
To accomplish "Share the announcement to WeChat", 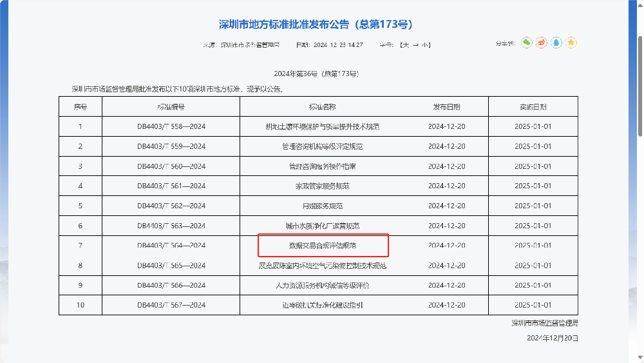I will 527,43.
